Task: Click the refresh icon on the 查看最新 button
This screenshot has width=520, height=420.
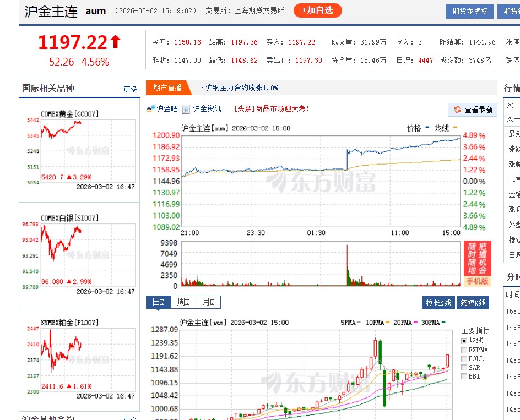Action: pyautogui.click(x=457, y=109)
